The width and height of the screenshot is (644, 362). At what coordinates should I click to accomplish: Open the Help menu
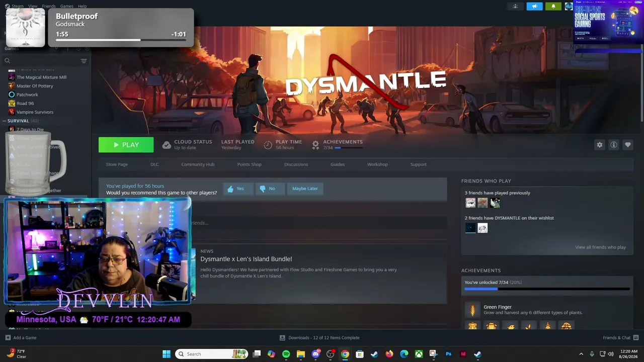pos(82,6)
